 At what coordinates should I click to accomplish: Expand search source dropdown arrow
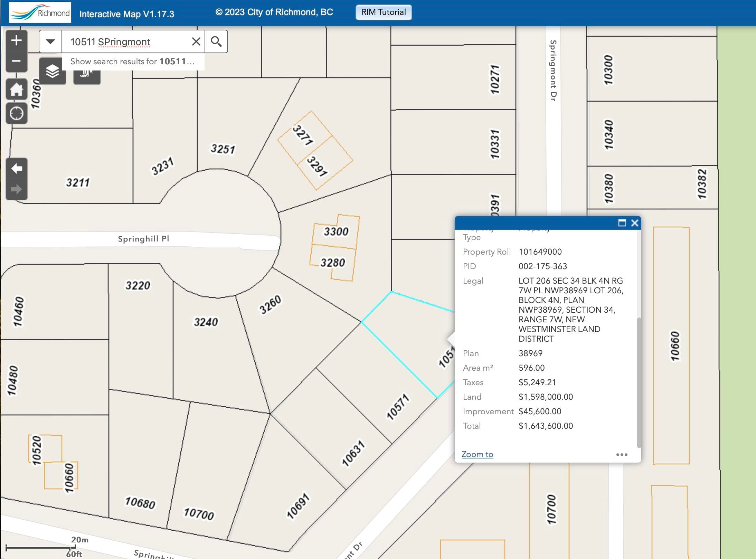pos(50,41)
